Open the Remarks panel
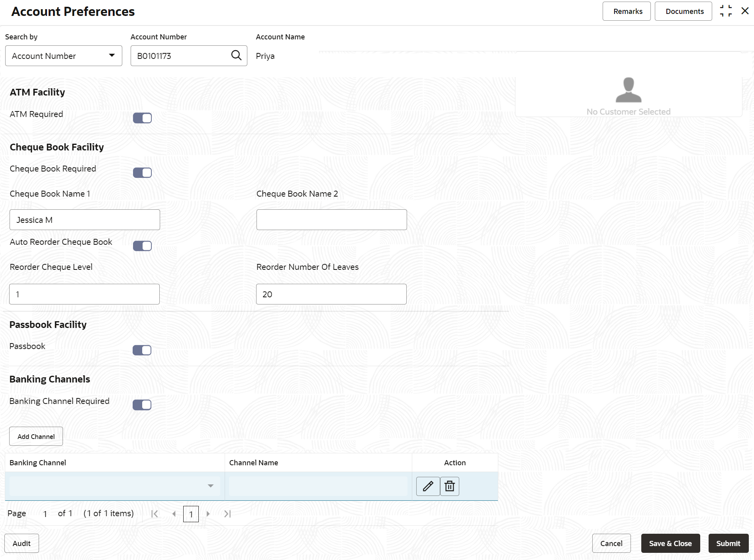 [627, 11]
